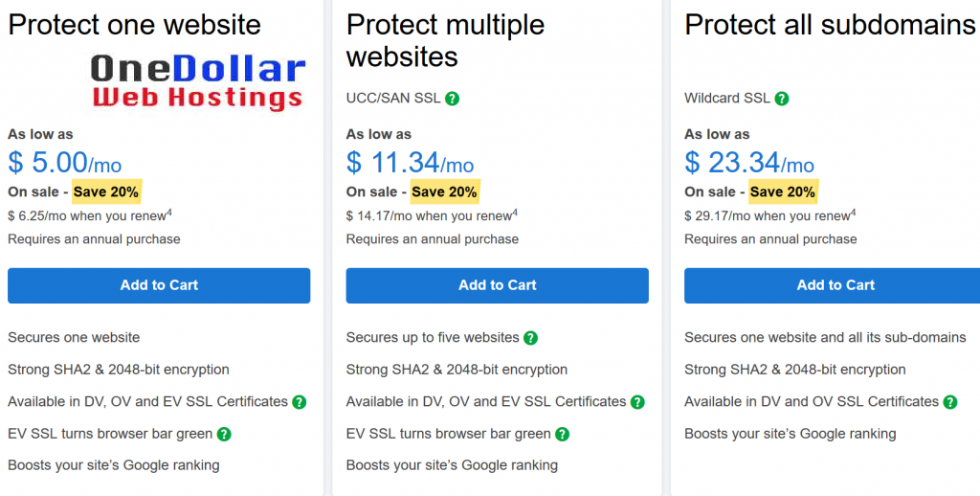Click help icon beside DV and OV SSL Certificates

(950, 401)
